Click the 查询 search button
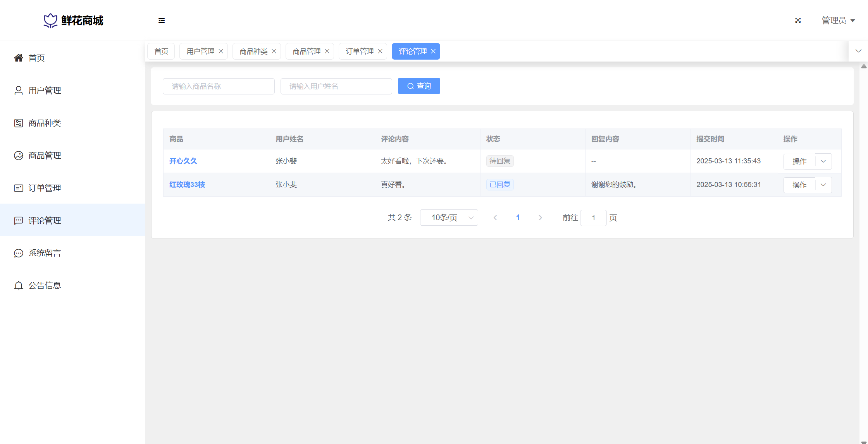This screenshot has height=444, width=868. click(419, 86)
